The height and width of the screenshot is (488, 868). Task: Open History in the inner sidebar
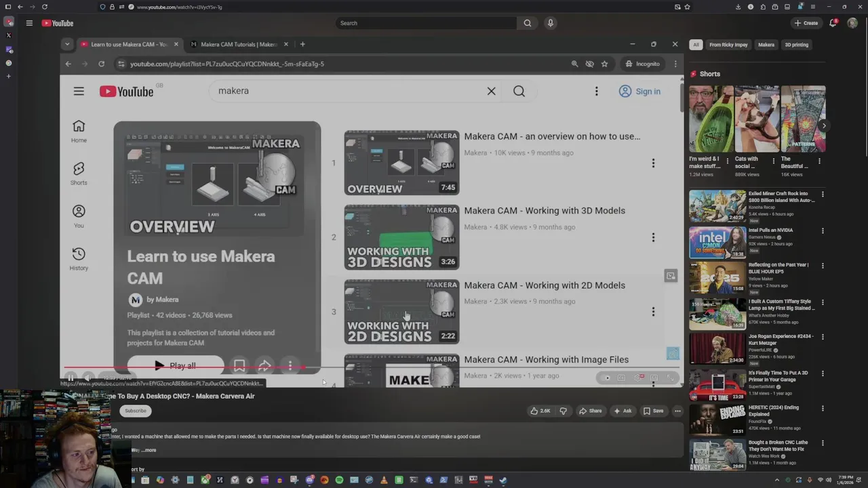point(79,259)
